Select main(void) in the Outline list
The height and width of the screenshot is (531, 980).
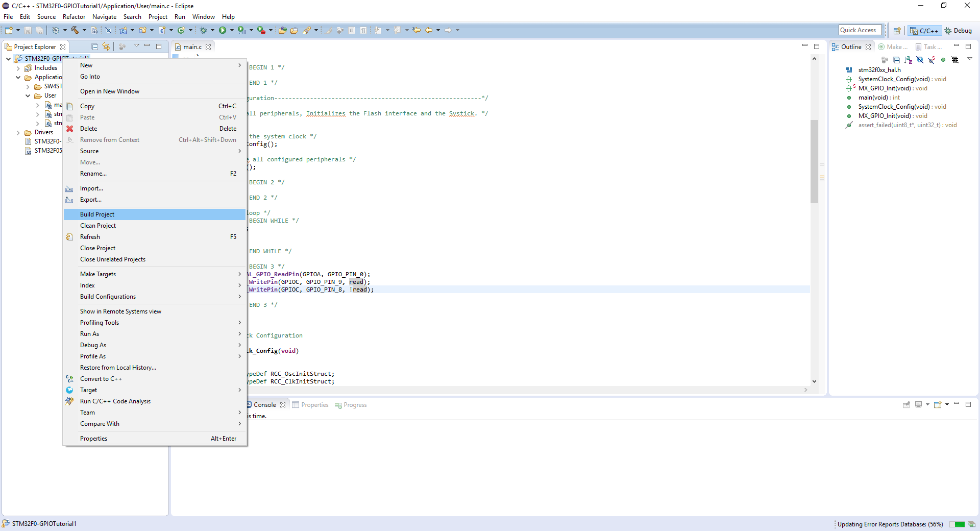tap(873, 98)
